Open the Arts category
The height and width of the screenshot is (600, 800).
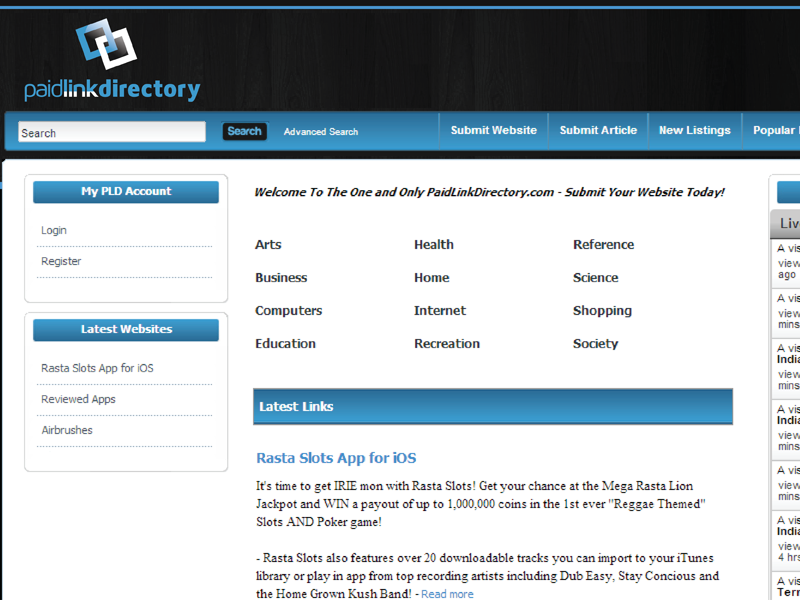coord(268,244)
